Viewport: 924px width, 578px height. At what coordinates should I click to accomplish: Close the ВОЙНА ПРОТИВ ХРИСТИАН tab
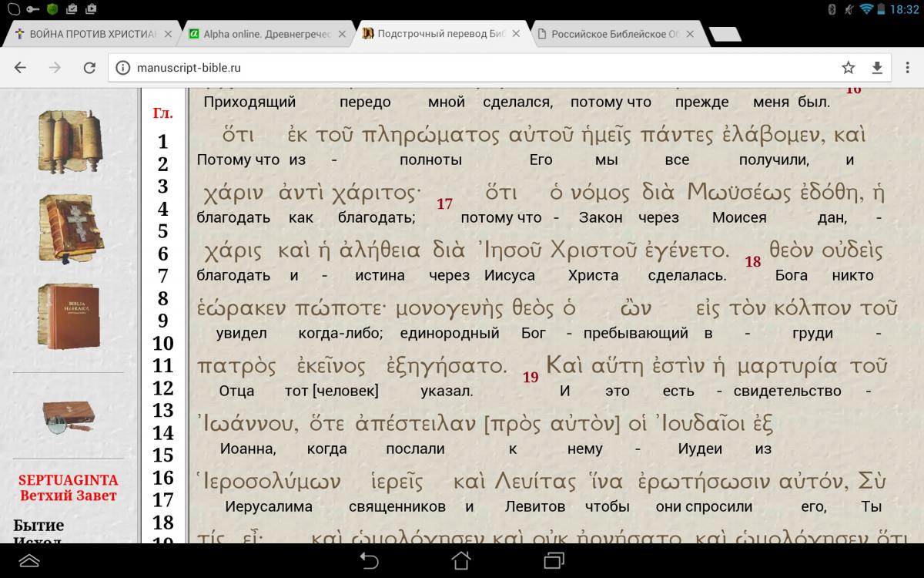[168, 34]
